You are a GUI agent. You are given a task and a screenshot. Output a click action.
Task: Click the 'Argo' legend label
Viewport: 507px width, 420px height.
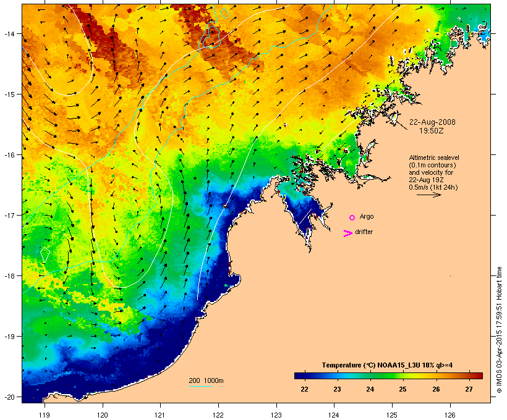coord(367,216)
